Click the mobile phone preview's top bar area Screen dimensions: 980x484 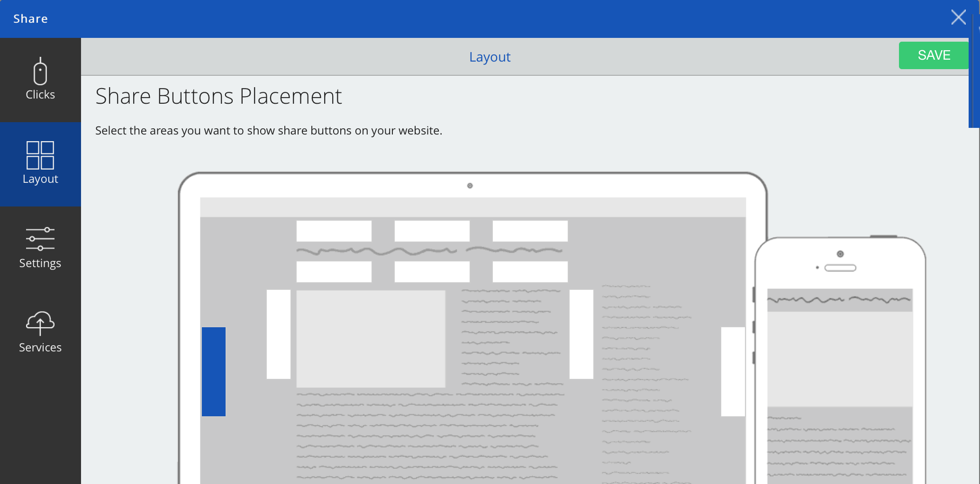[840, 300]
